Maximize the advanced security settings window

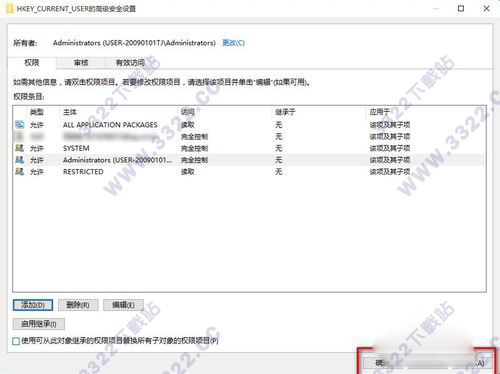tap(461, 8)
